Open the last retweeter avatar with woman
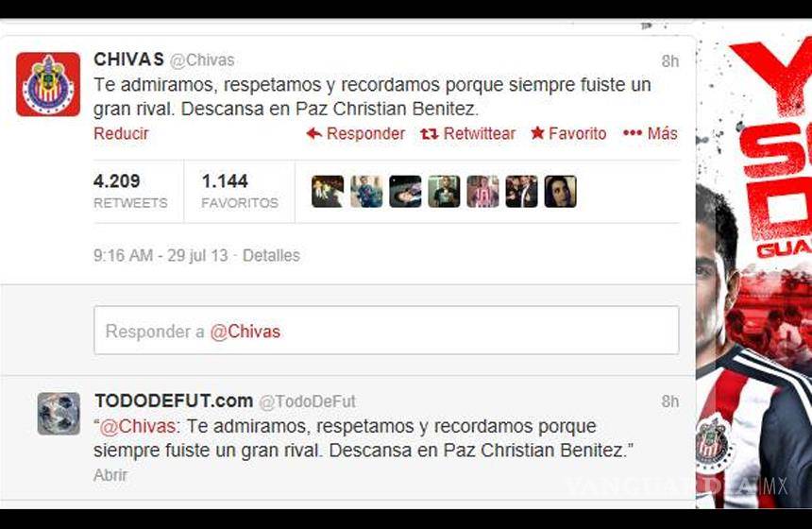The image size is (812, 529). (560, 191)
